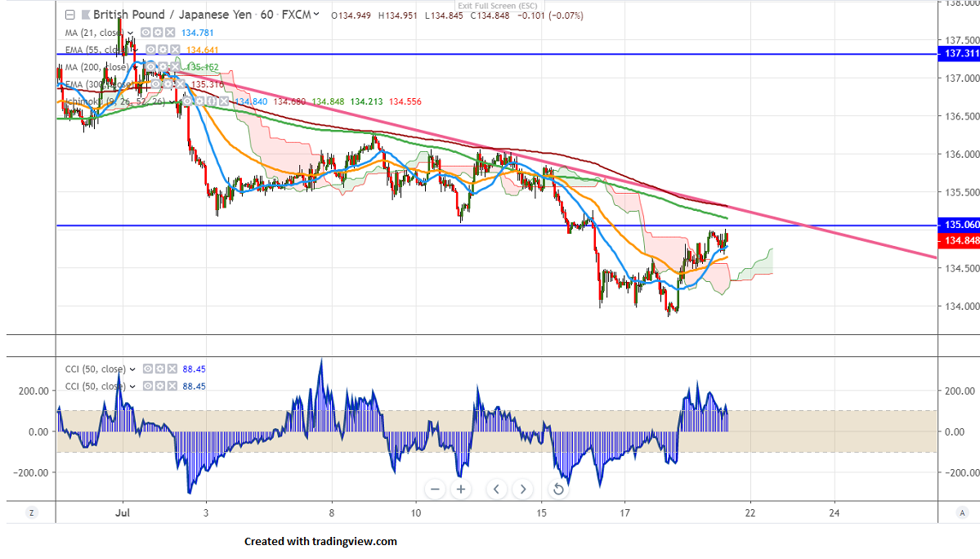Screen dimensions: 980x559
Task: Open settings for Ichimoku indicator
Action: pyautogui.click(x=199, y=101)
